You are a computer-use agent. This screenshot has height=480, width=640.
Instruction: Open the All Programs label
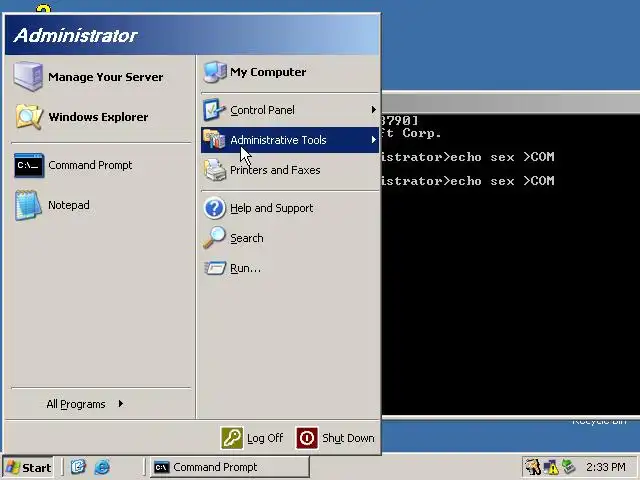pos(76,404)
